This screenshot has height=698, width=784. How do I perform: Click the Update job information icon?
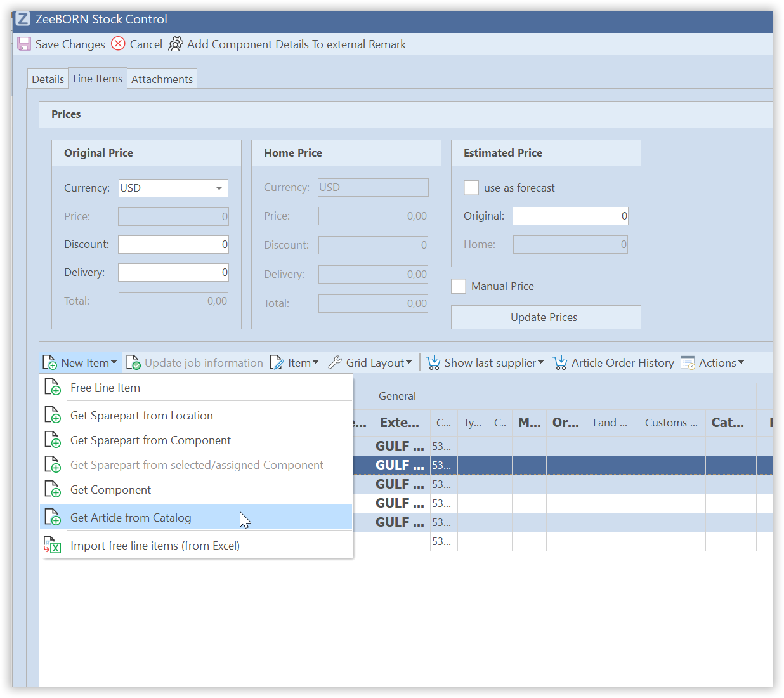(x=133, y=362)
